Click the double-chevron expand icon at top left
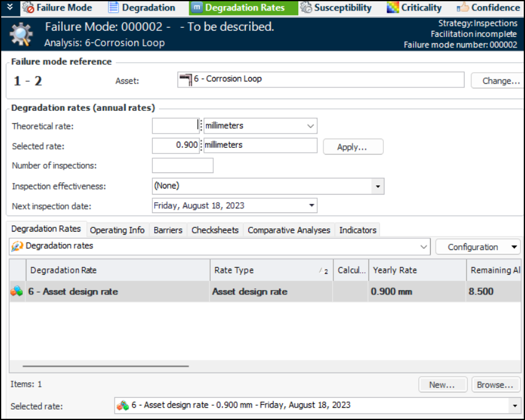This screenshot has height=420, width=525. click(9, 7)
